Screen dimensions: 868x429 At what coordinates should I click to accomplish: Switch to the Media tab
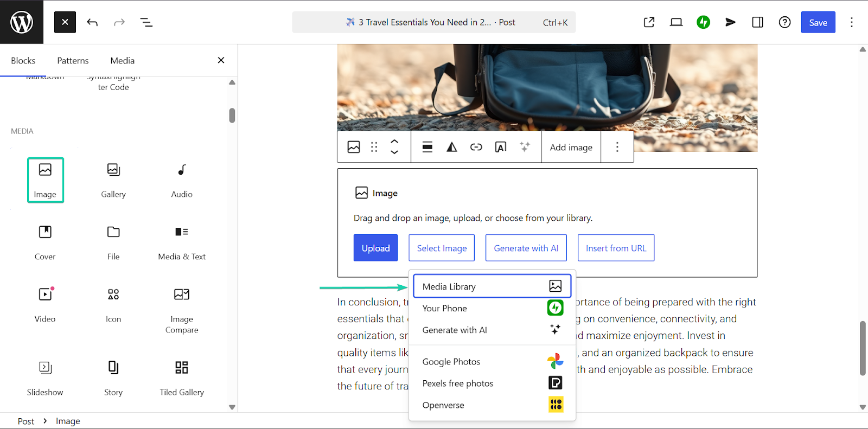coord(123,61)
